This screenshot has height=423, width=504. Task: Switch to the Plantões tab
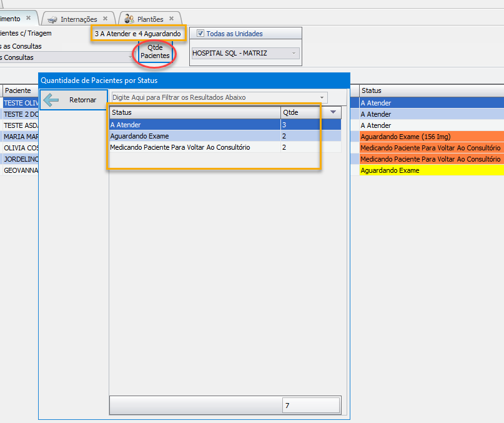(x=150, y=19)
